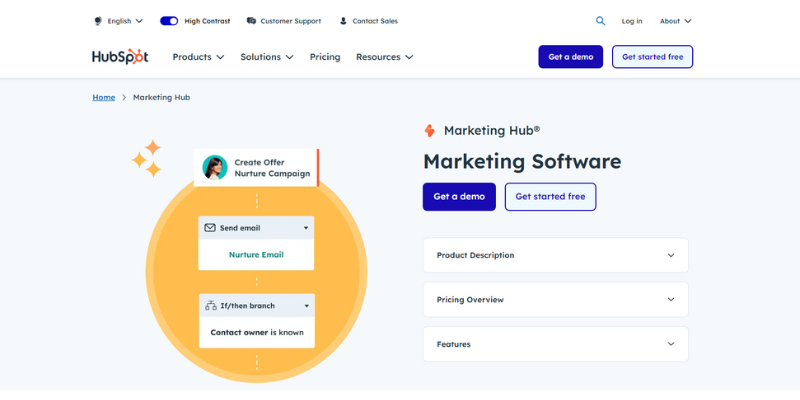This screenshot has height=400, width=800.
Task: Click the HubSpot logo
Action: tap(120, 57)
